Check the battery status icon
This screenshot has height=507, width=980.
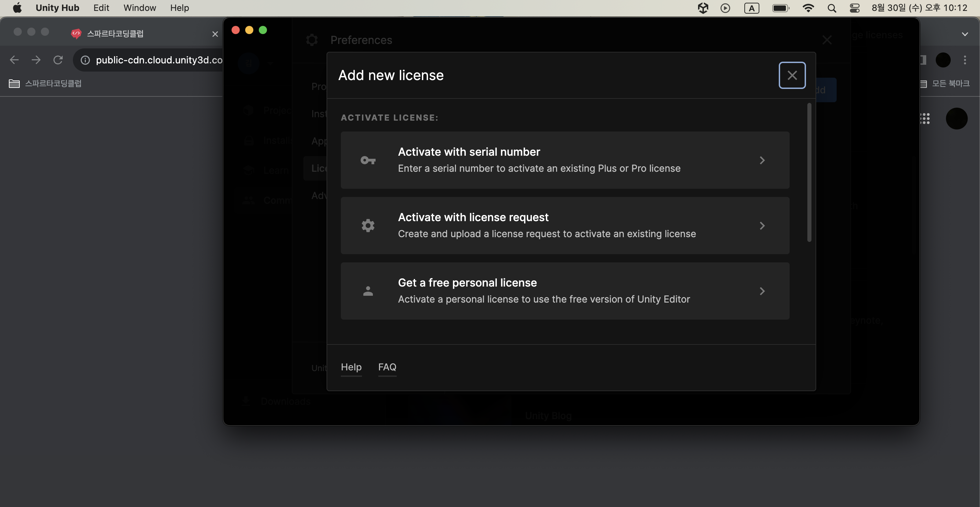781,8
